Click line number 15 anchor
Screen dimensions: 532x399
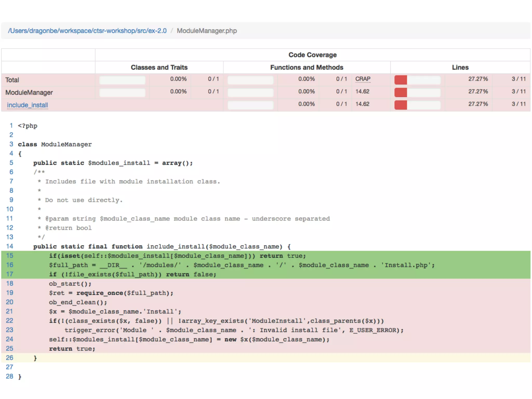click(10, 256)
